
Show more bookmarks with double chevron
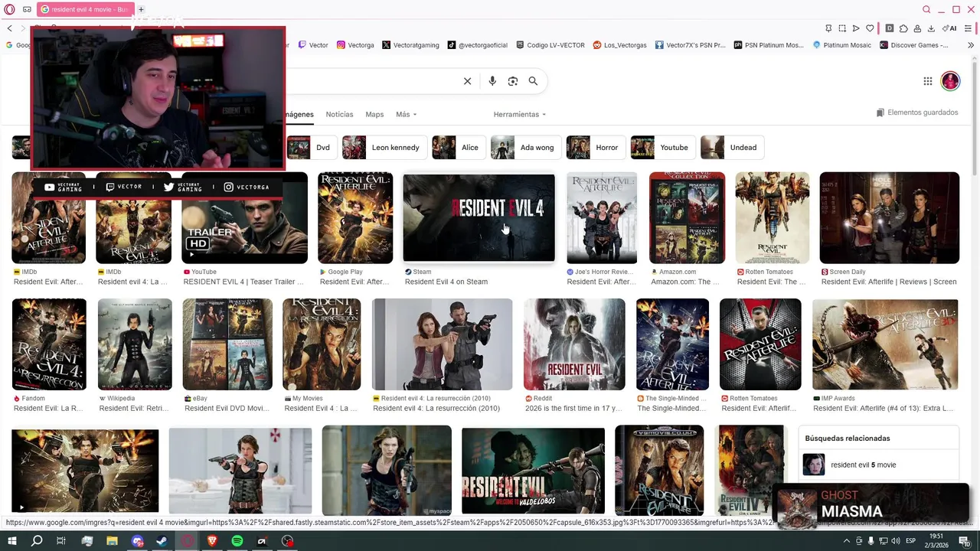pyautogui.click(x=971, y=45)
